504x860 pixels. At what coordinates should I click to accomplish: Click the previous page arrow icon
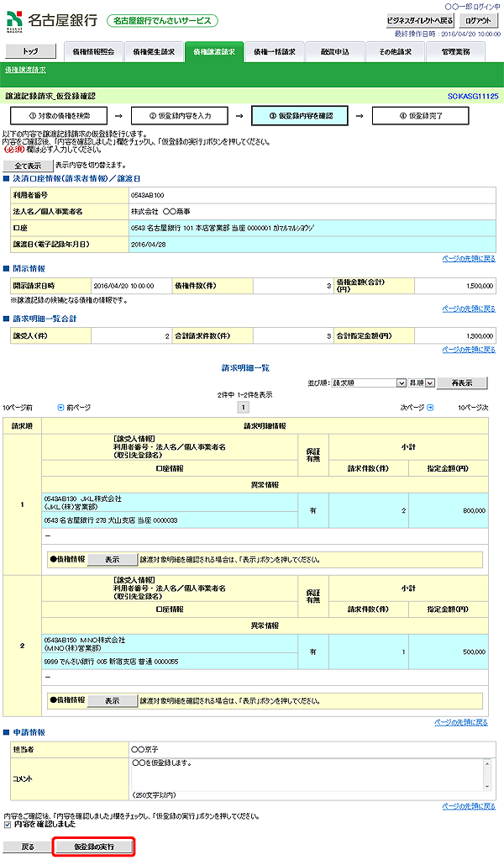(x=60, y=408)
